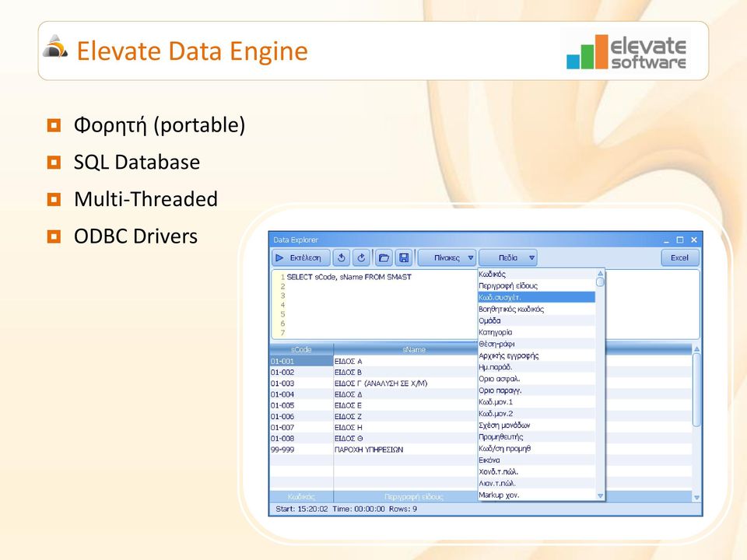Viewport: 747px width, 560px height.
Task: Select Χονδ.τ.πώλ. in the fields list
Action: [536, 471]
